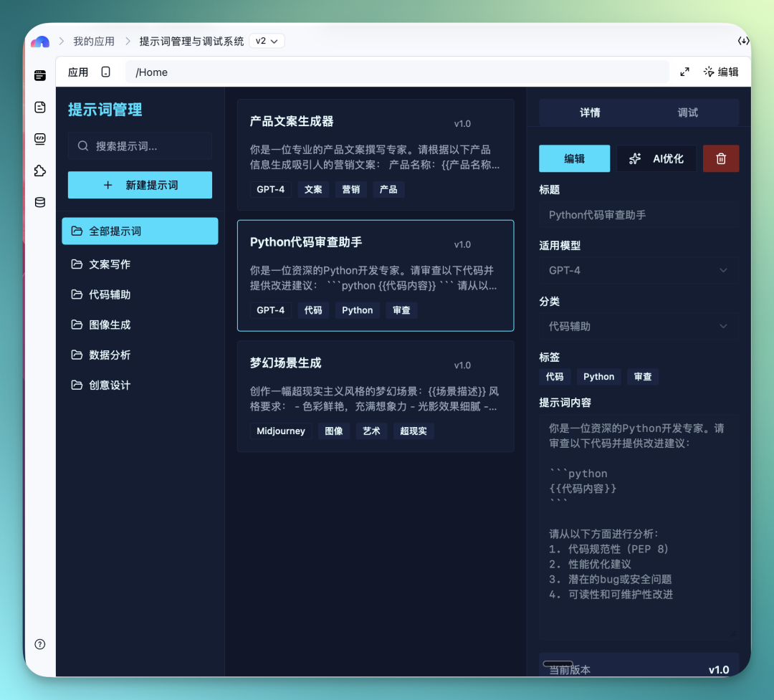Viewport: 774px width, 700px height.
Task: Click the folder icon next to 创意设计
Action: 77,385
